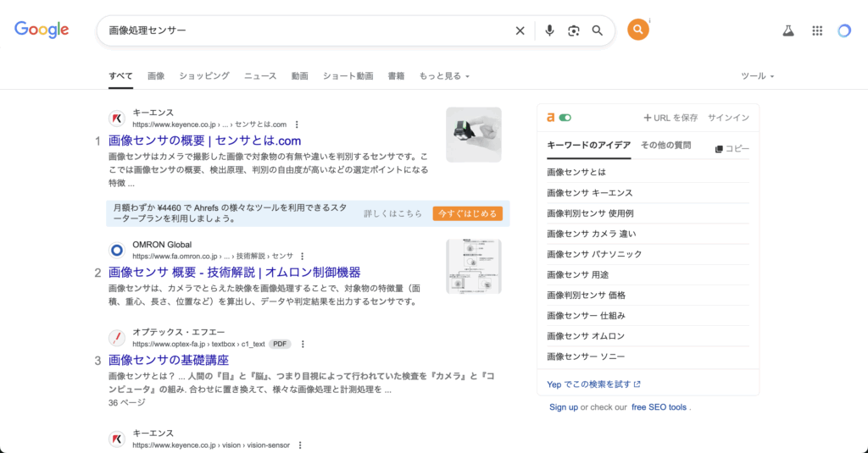
Task: Expand the もっと見る dropdown
Action: coord(444,75)
